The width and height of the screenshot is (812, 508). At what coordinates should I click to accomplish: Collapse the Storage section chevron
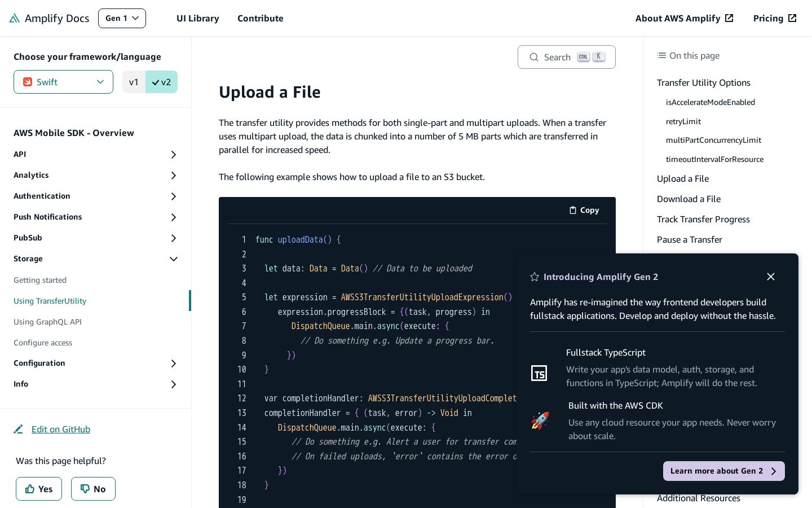174,259
